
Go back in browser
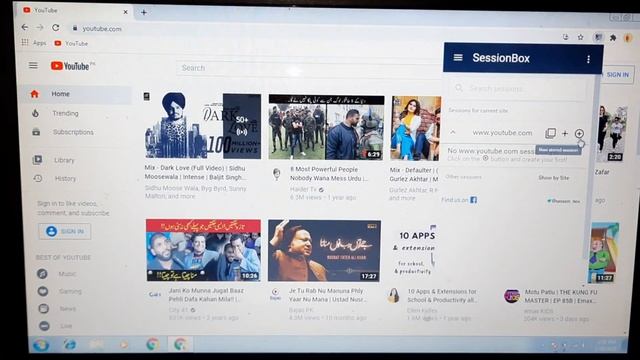(x=25, y=27)
